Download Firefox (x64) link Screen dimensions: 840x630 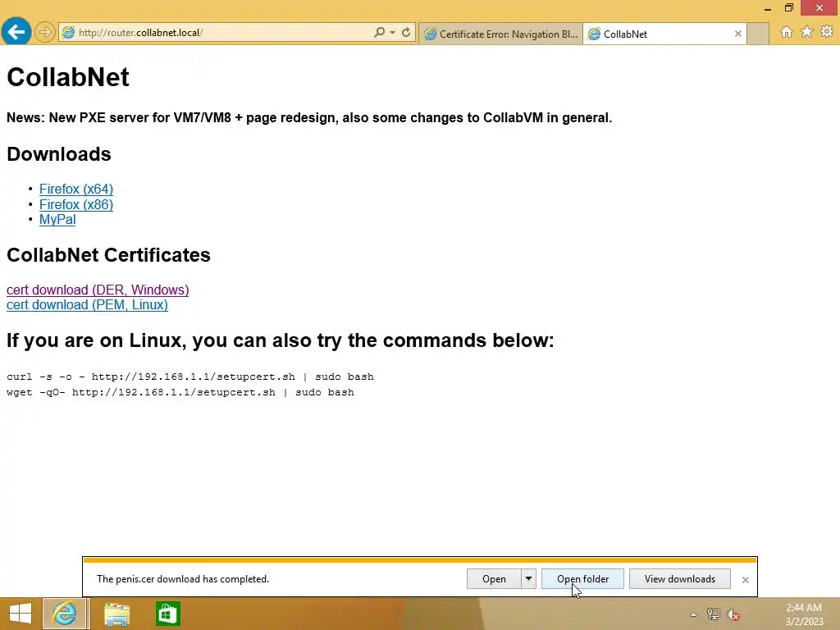[76, 189]
